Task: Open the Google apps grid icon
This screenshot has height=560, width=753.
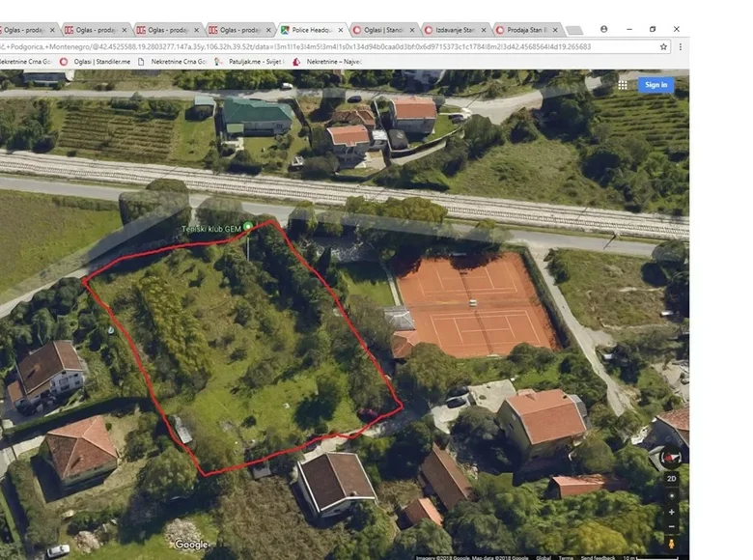Action: (623, 85)
